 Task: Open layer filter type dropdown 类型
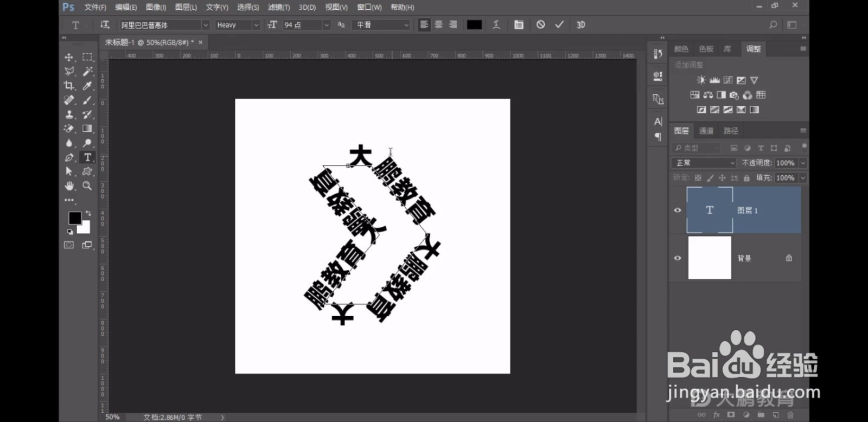696,148
